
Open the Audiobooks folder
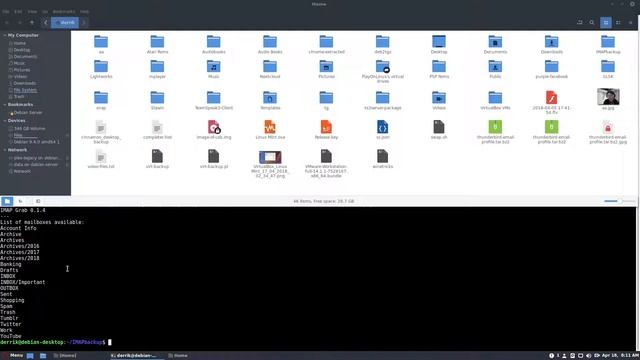(x=213, y=44)
